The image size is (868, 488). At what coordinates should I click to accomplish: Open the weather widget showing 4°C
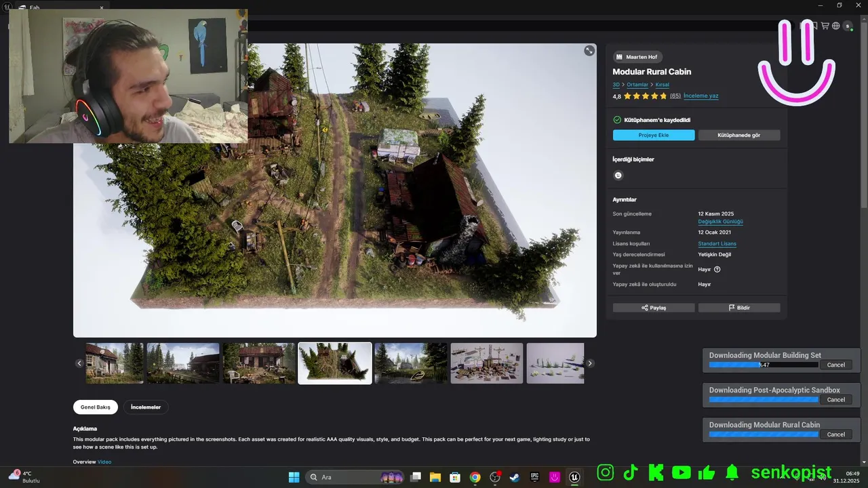click(24, 476)
